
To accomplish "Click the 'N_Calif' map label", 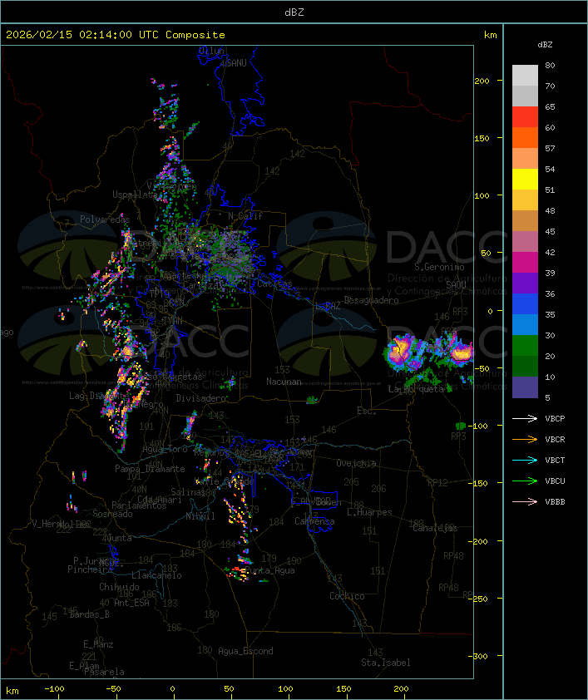I will (245, 216).
